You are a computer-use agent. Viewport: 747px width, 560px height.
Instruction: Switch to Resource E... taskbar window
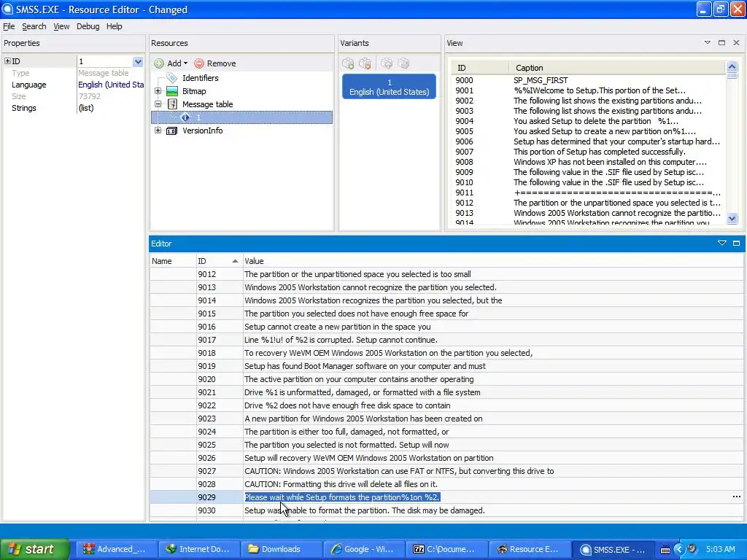[x=528, y=549]
